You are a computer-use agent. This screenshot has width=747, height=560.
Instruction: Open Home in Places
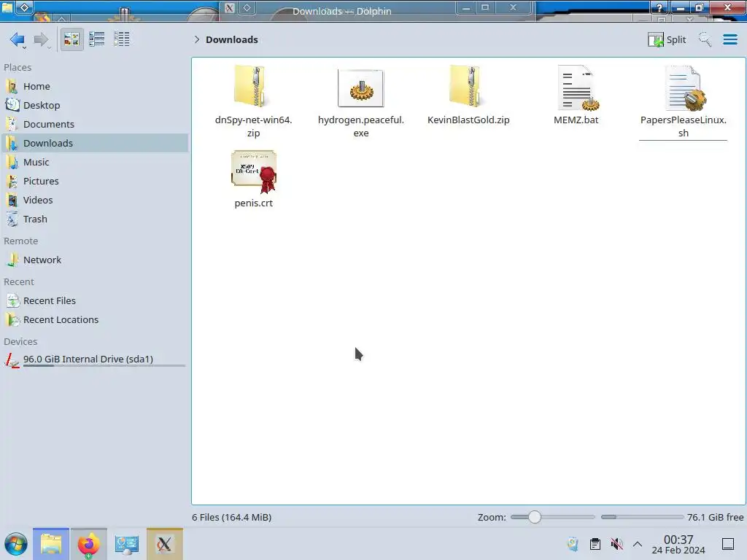click(94, 86)
